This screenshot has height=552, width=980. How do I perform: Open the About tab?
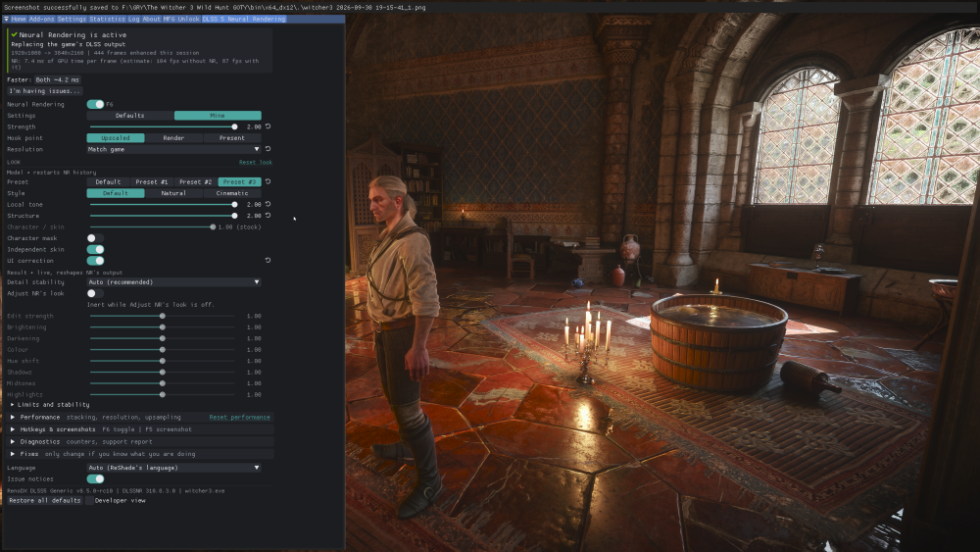(x=152, y=20)
